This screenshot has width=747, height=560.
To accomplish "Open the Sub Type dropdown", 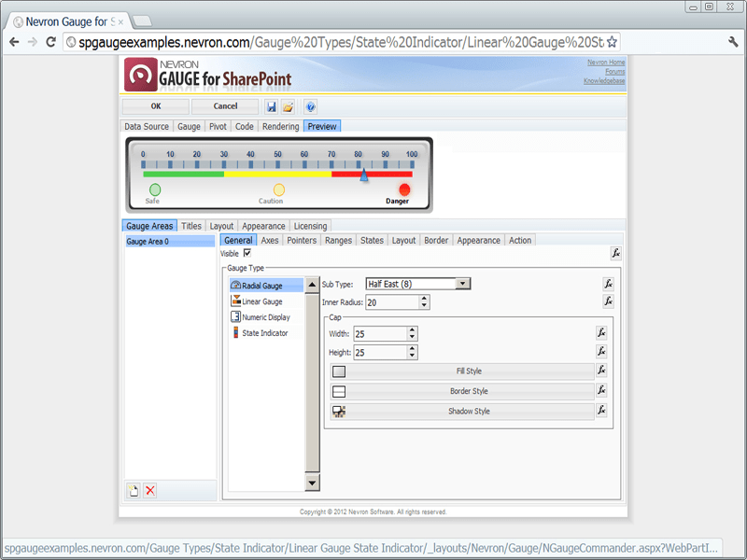I will (461, 284).
